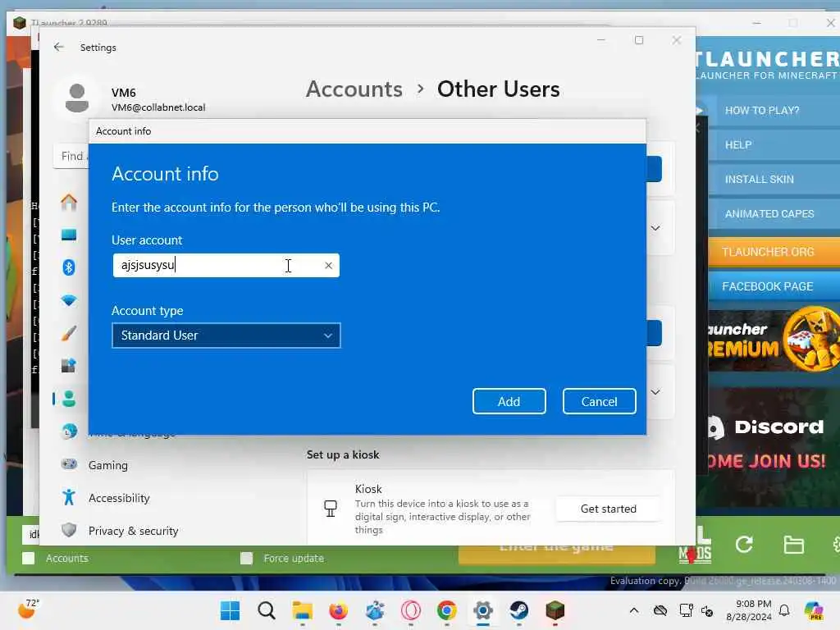Viewport: 840px width, 630px height.
Task: Launch Firefox from taskbar
Action: click(338, 610)
